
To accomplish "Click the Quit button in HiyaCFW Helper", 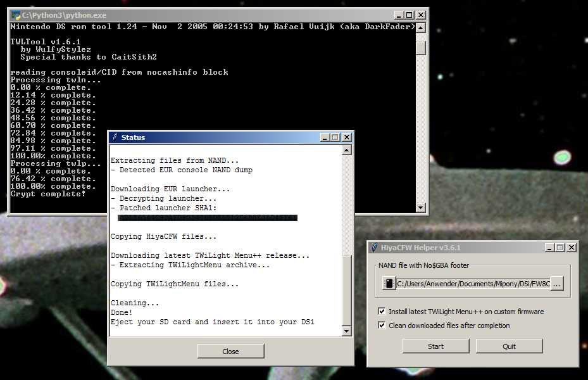I will click(x=510, y=346).
